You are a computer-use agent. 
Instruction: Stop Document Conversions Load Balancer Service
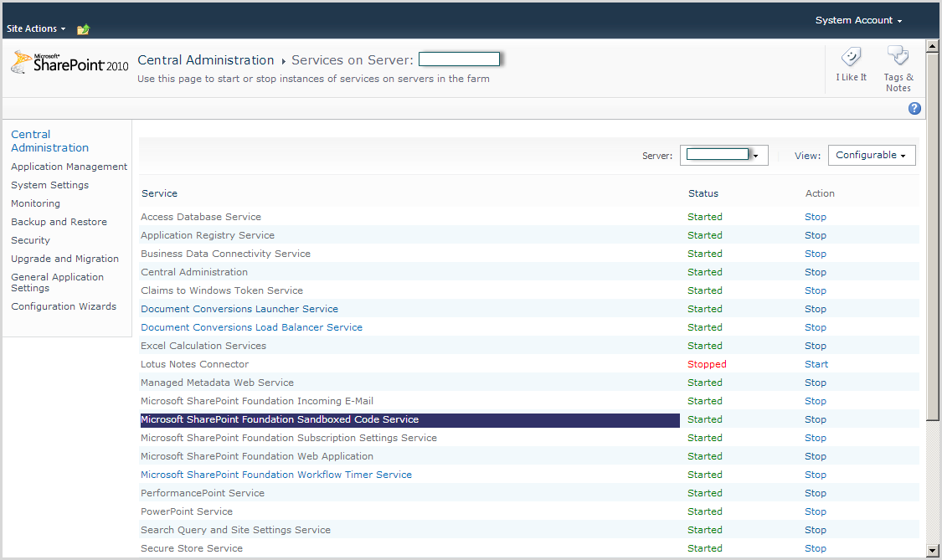[x=816, y=327]
